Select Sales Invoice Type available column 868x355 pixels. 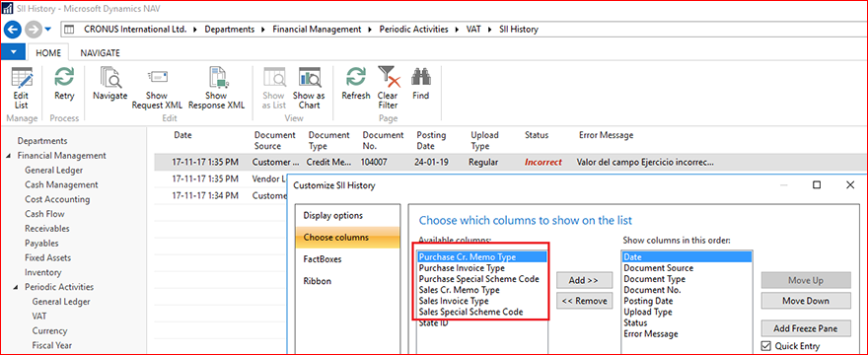[481, 302]
